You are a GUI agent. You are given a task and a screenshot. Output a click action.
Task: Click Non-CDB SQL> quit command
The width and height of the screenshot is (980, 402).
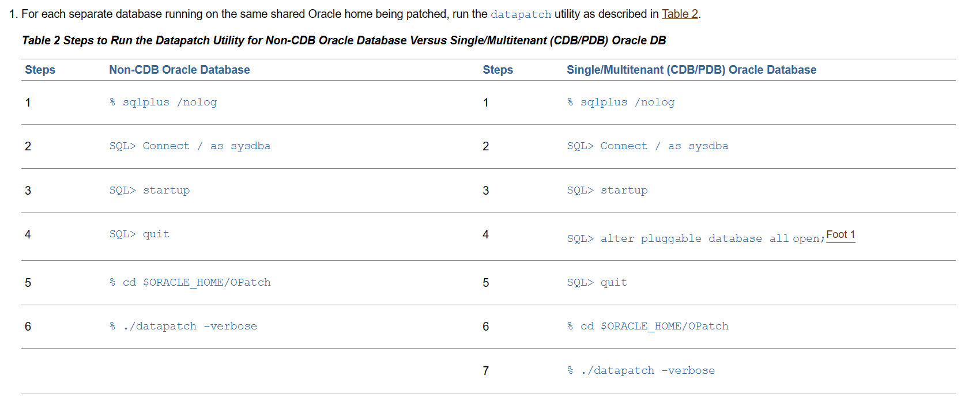tap(139, 234)
